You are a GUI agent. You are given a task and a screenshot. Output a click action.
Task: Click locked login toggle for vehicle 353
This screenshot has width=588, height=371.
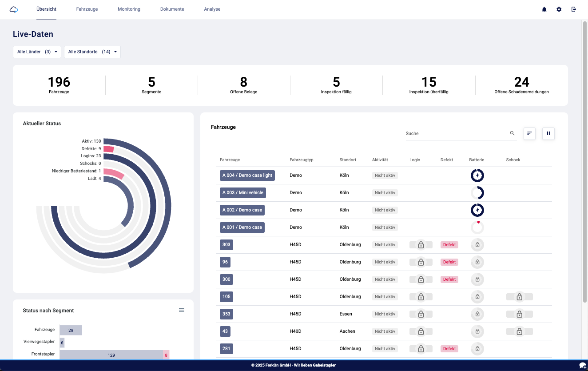(x=421, y=314)
